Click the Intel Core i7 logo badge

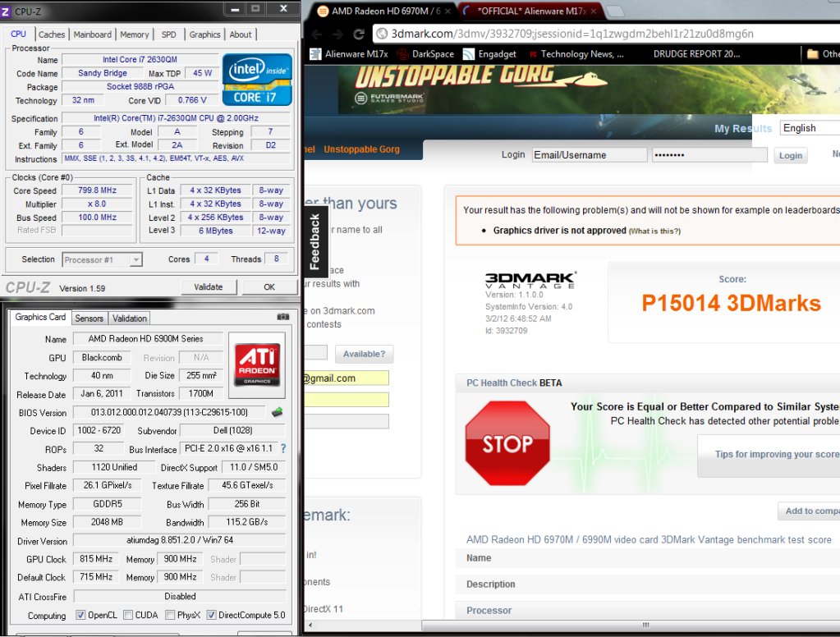tap(257, 80)
